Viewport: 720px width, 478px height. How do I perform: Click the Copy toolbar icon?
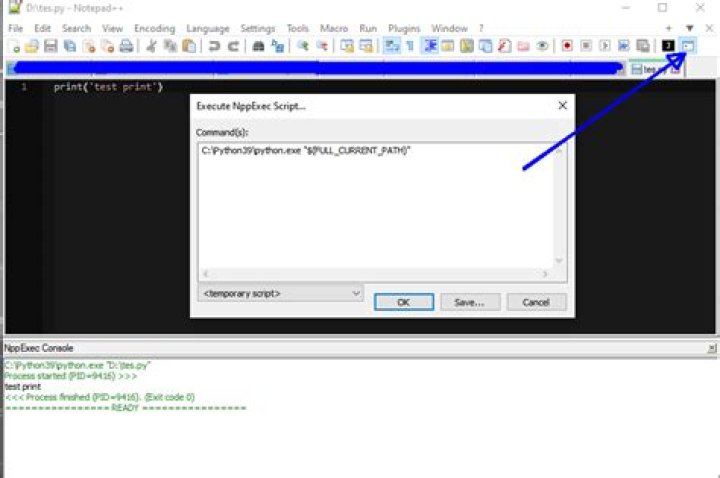170,46
